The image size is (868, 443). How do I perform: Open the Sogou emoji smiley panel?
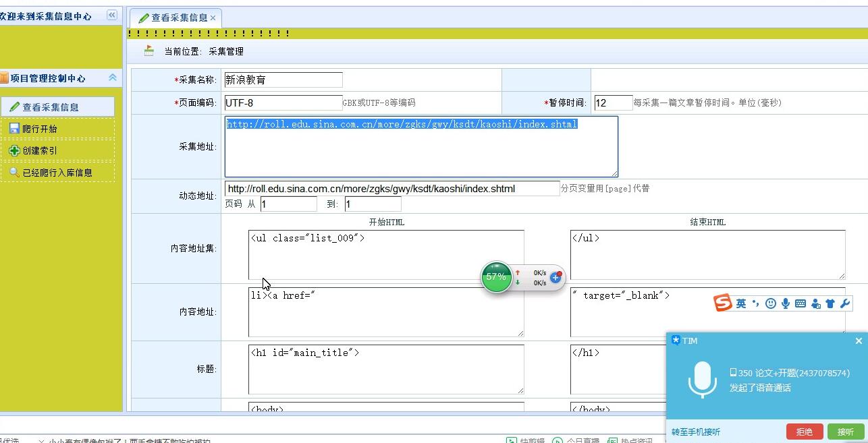(x=771, y=303)
